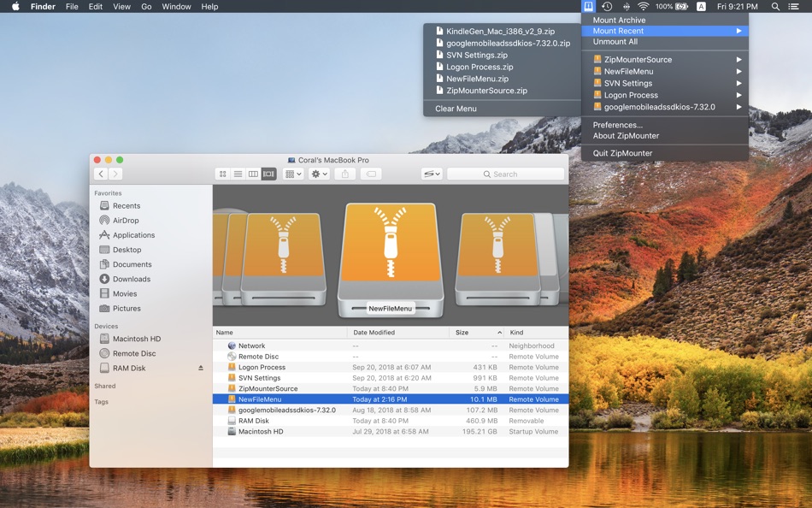Click the Finder back arrow button
812x508 pixels.
pos(101,174)
